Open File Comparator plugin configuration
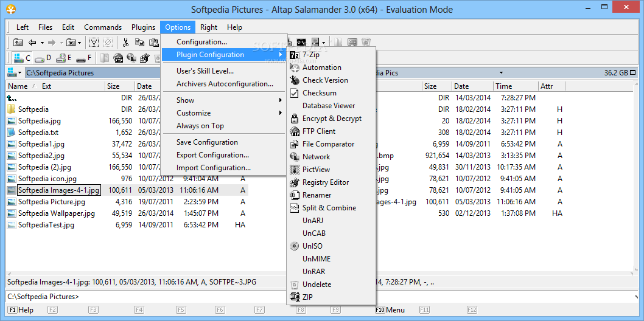The image size is (644, 321). (x=331, y=144)
